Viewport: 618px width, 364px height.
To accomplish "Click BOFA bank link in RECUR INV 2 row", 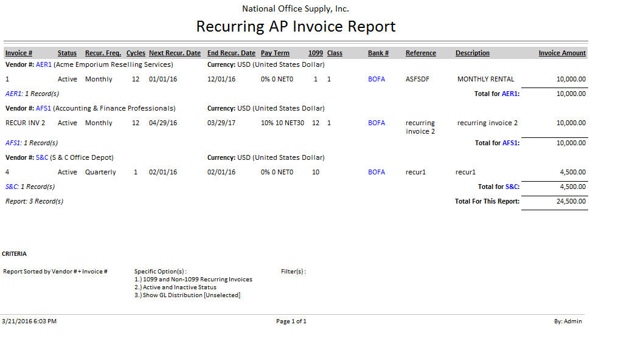I will pyautogui.click(x=376, y=123).
